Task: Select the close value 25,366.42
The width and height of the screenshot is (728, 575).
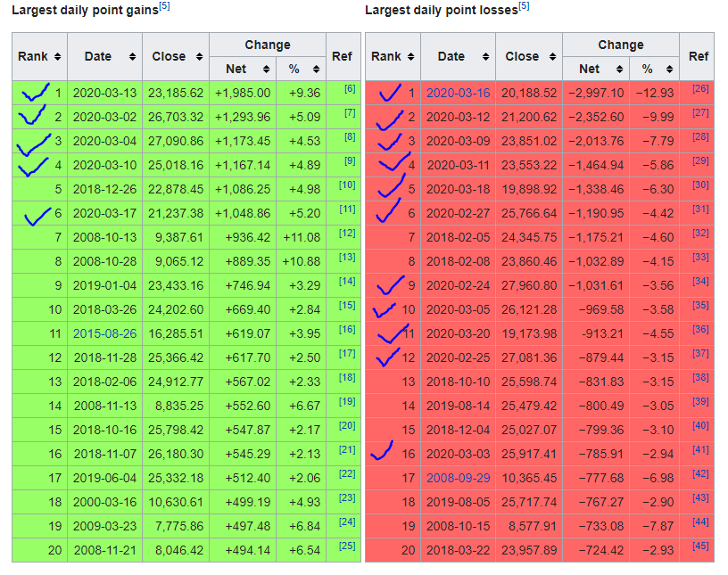Action: click(176, 357)
